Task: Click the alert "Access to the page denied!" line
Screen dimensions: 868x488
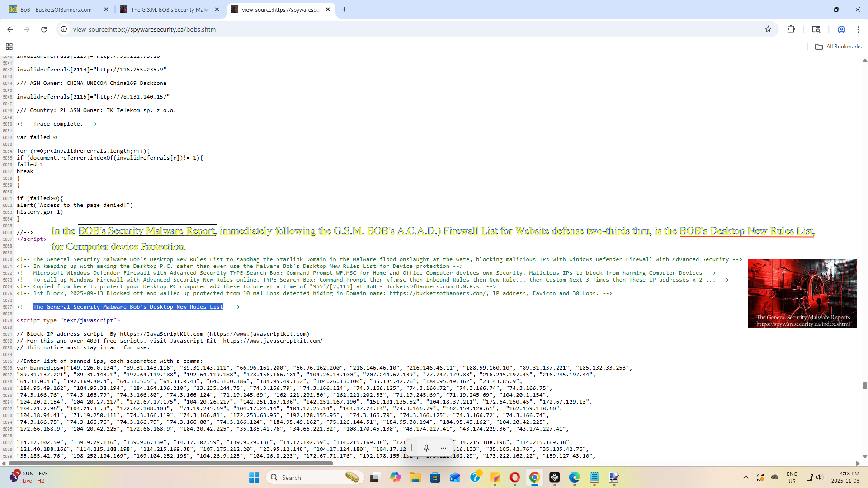Action: (x=75, y=205)
